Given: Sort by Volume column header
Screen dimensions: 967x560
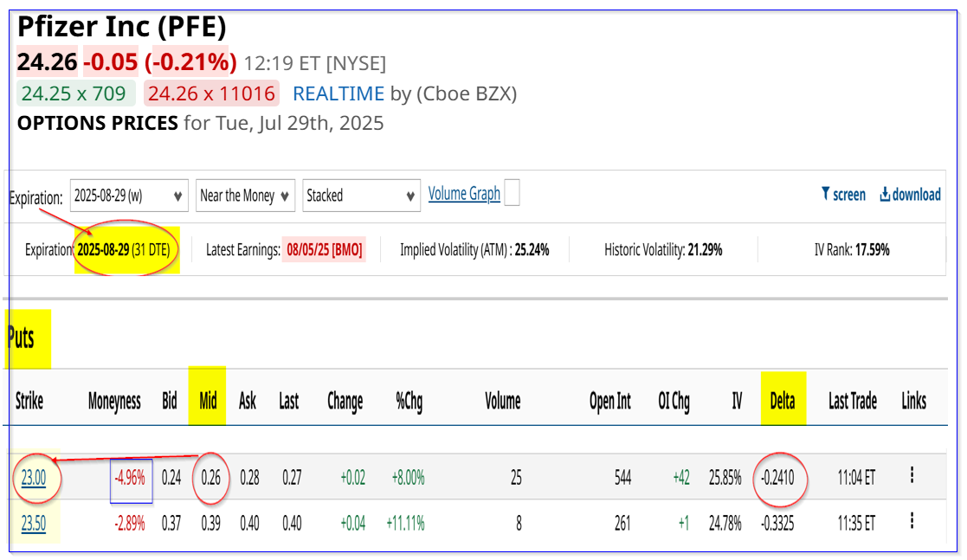Looking at the screenshot, I should coord(503,401).
